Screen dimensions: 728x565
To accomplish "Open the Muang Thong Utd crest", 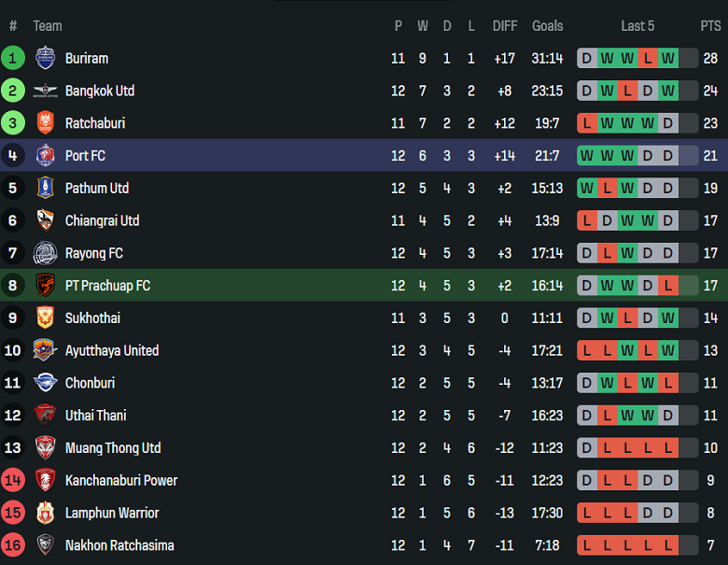I will pyautogui.click(x=45, y=448).
